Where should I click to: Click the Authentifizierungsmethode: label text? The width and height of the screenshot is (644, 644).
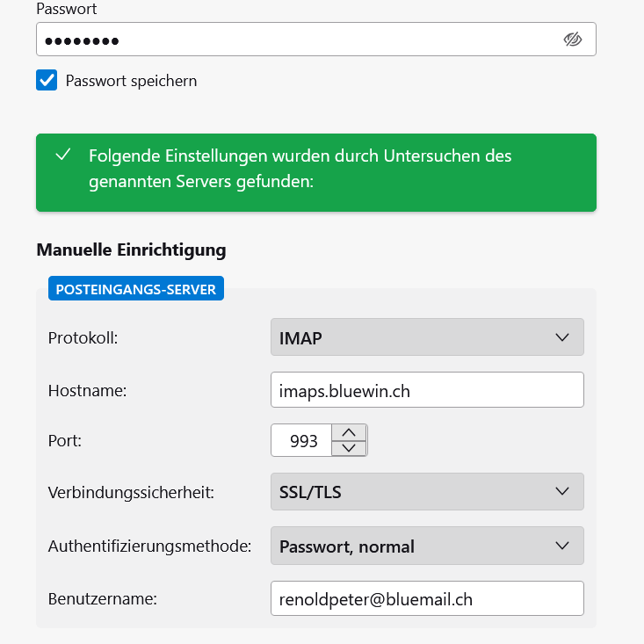click(149, 546)
